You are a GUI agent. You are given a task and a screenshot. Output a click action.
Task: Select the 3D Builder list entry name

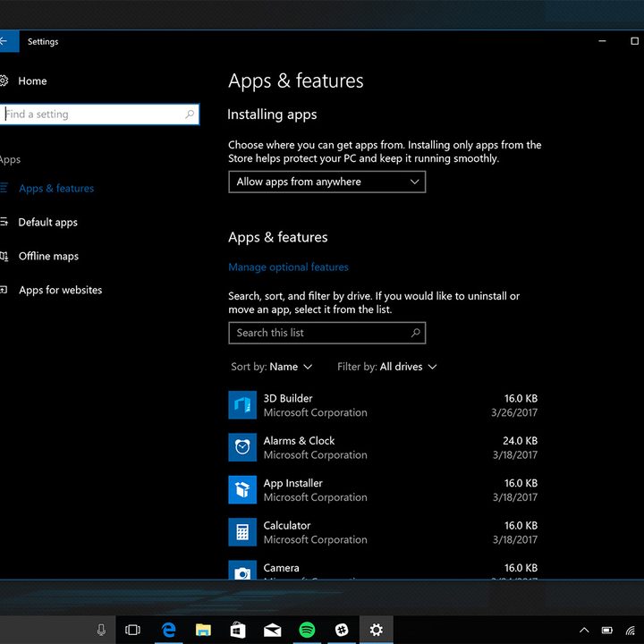coord(288,398)
